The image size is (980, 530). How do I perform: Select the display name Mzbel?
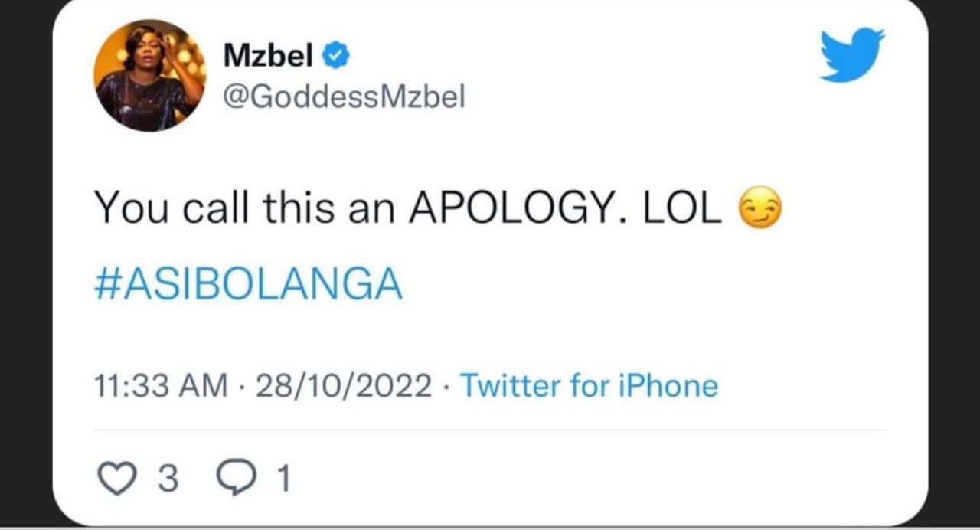coord(268,55)
